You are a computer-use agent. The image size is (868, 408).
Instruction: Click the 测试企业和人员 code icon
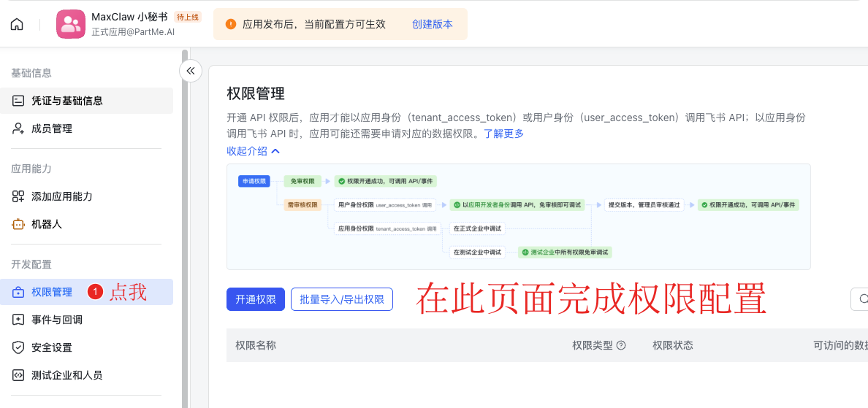tap(18, 375)
